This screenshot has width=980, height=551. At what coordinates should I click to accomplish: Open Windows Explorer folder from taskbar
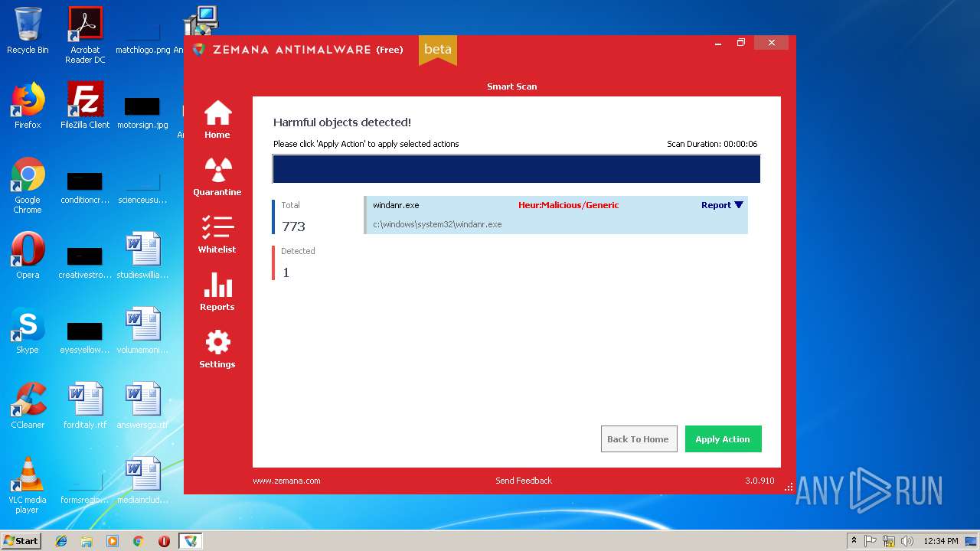(87, 541)
